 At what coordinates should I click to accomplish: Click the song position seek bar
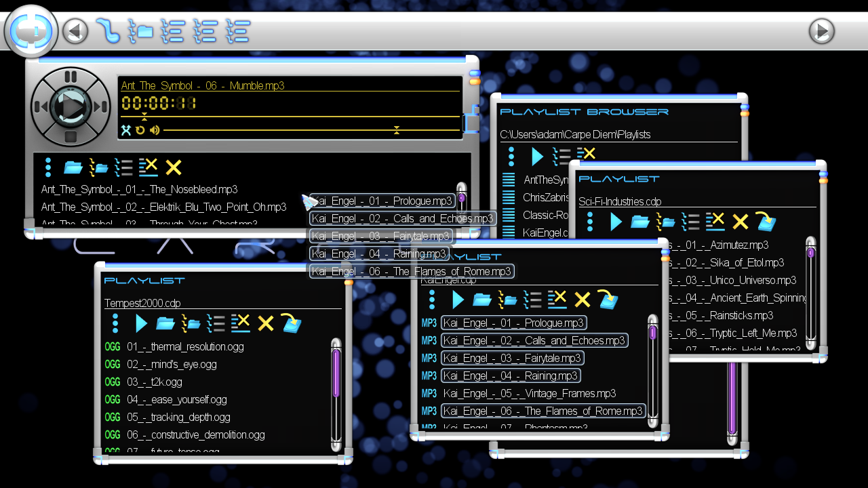[x=290, y=117]
